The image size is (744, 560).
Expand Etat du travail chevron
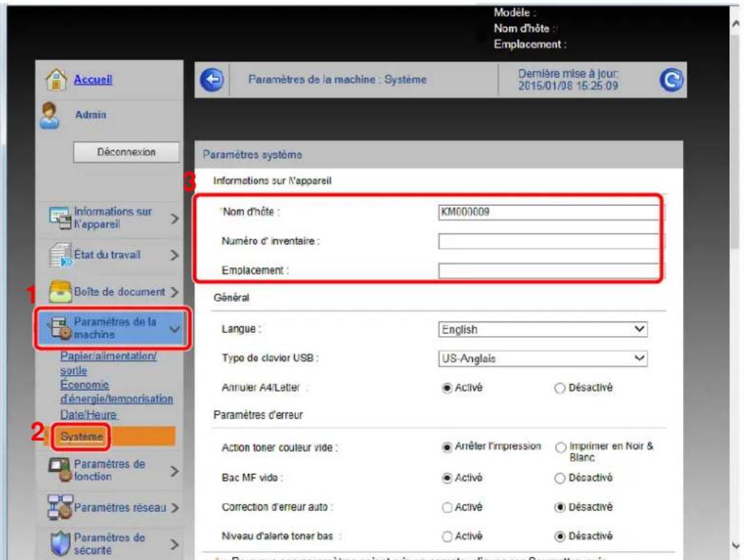(174, 256)
